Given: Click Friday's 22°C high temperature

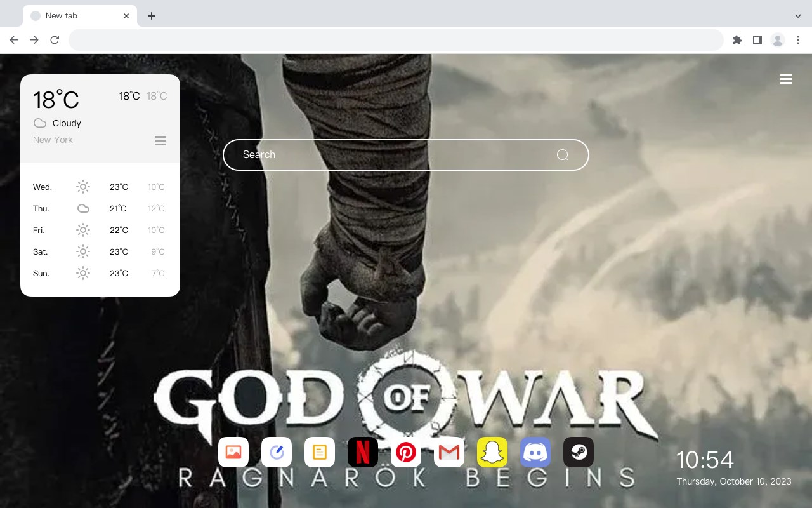Looking at the screenshot, I should click(119, 230).
